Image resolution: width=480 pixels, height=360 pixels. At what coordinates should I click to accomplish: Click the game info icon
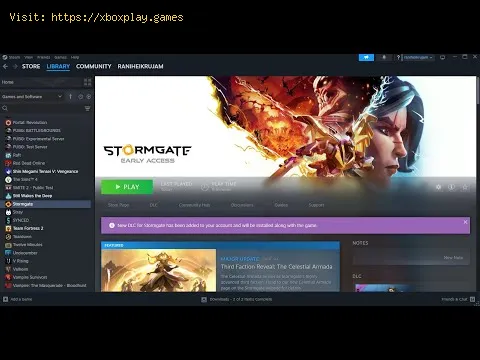pyautogui.click(x=452, y=187)
